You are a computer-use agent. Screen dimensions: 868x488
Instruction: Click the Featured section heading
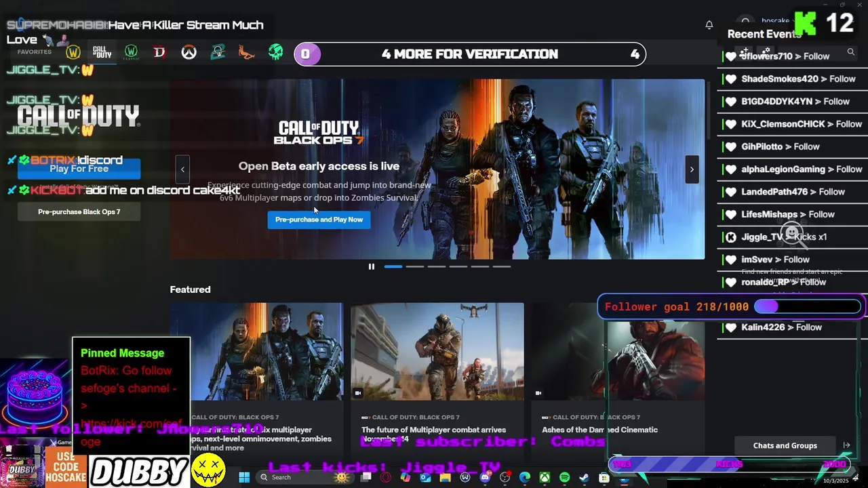(190, 289)
